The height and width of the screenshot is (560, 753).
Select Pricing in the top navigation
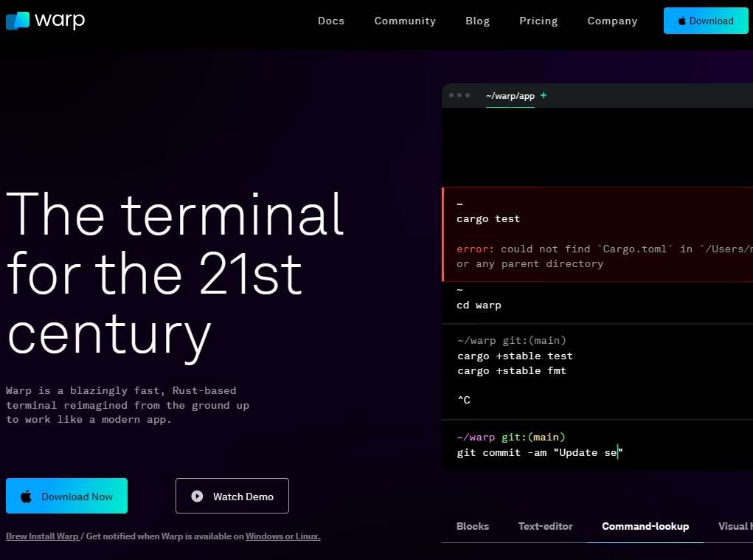coord(538,21)
